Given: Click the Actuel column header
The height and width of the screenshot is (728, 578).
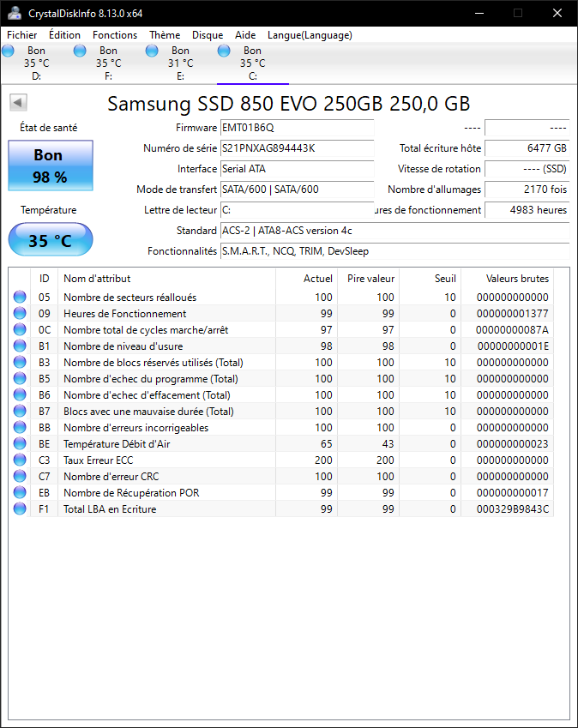Looking at the screenshot, I should pos(306,278).
